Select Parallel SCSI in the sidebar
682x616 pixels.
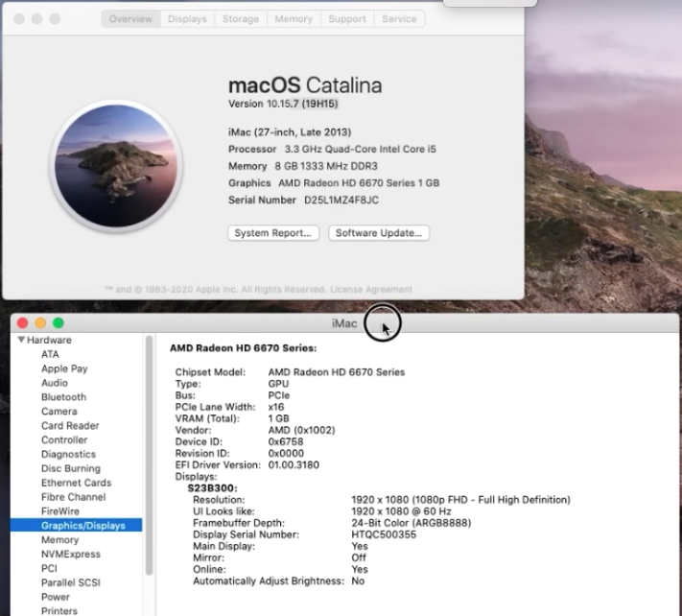[71, 582]
